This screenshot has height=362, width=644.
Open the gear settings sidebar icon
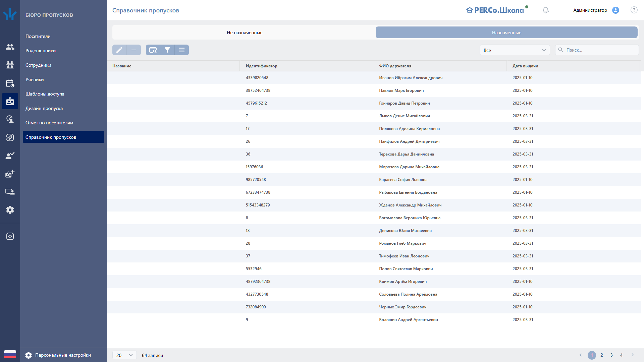[10, 210]
